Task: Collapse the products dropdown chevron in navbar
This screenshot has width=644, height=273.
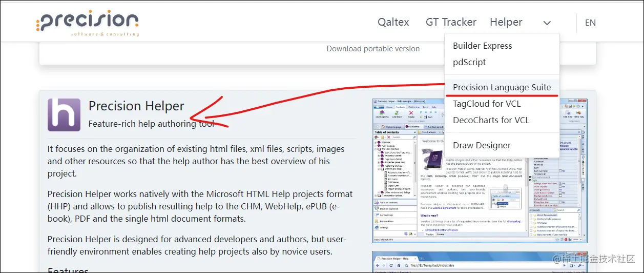Action: click(x=547, y=23)
